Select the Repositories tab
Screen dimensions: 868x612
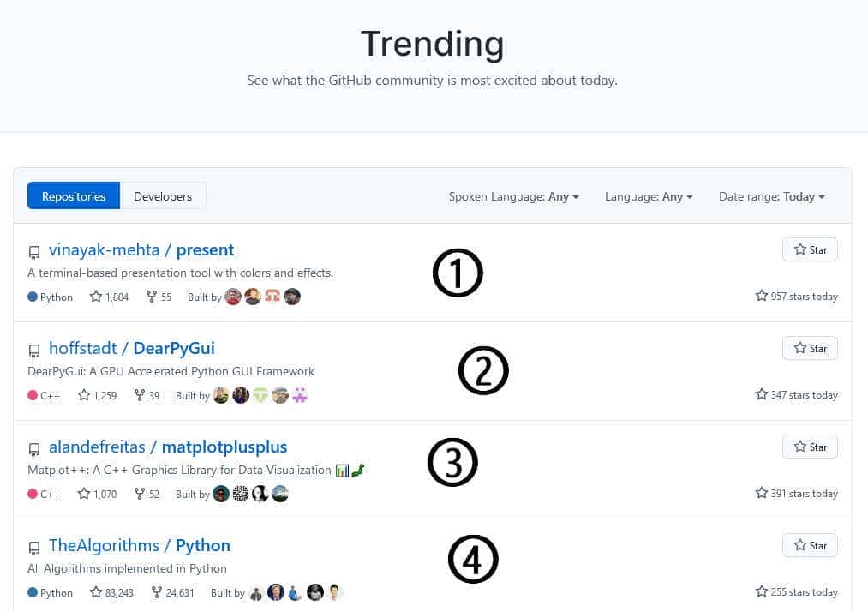74,196
